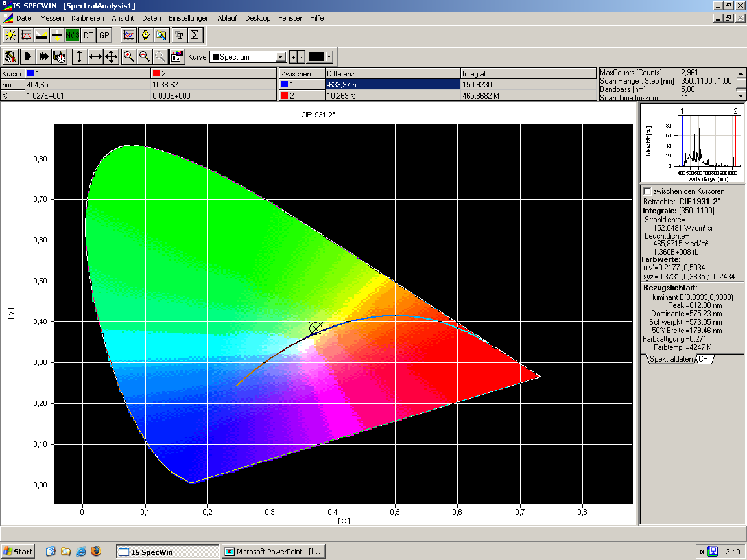Open the Ansicht menu

pos(123,18)
